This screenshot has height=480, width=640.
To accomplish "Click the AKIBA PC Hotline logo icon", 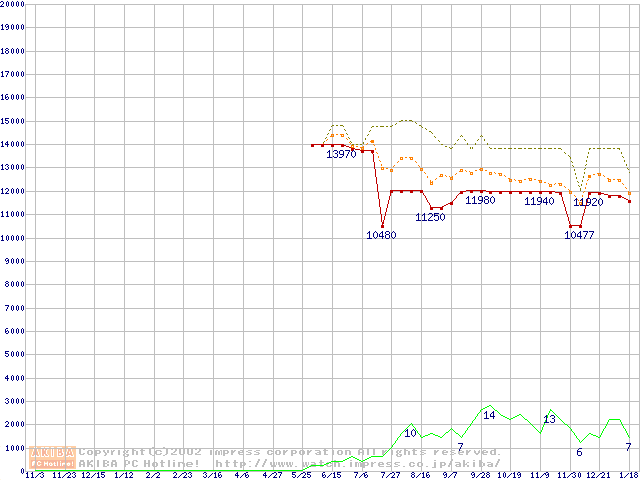I will pyautogui.click(x=53, y=457).
